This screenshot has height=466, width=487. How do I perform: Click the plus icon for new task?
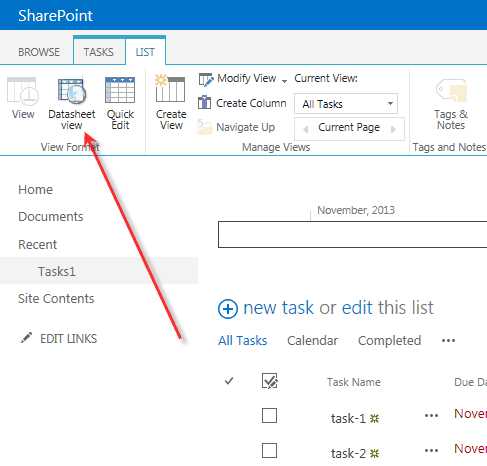228,309
